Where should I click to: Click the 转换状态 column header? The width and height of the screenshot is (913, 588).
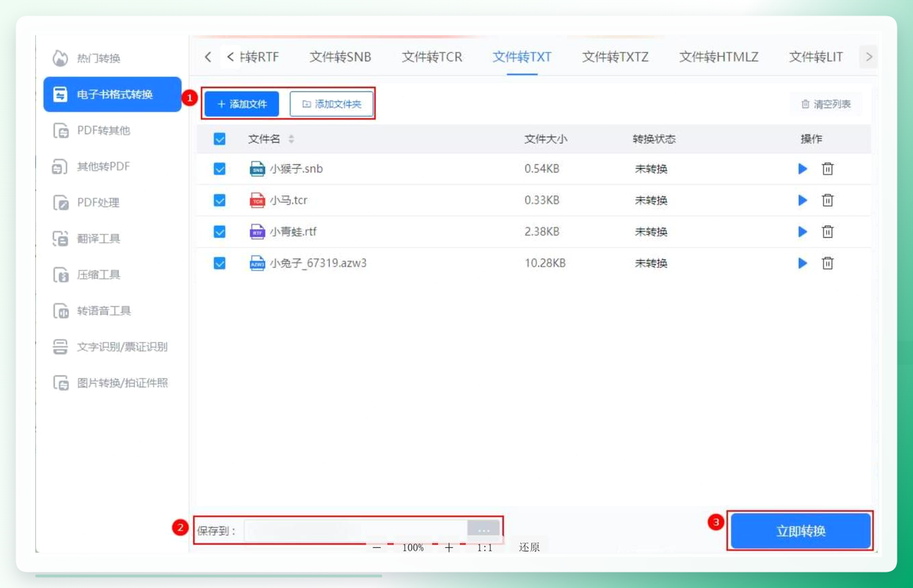[654, 139]
